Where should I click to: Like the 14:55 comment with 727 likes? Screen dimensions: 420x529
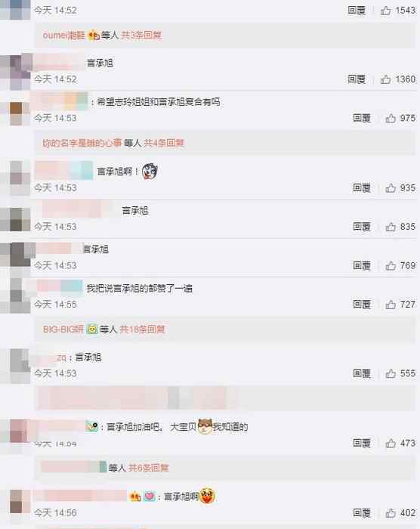(x=391, y=305)
